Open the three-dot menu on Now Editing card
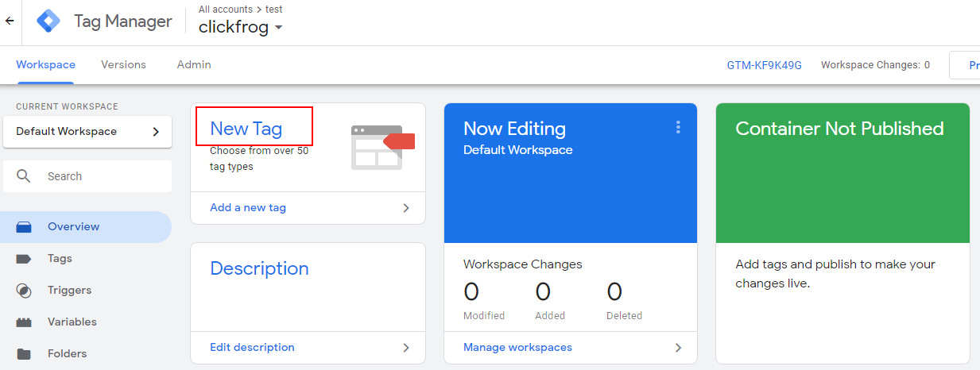 pos(678,127)
